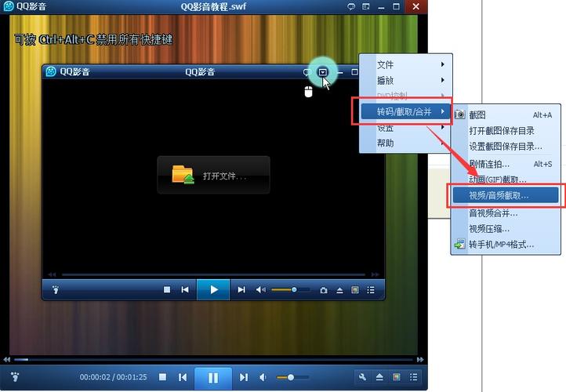This screenshot has height=392, width=566.
Task: Toggle mute on the inner player's speaker icon
Action: 261,290
